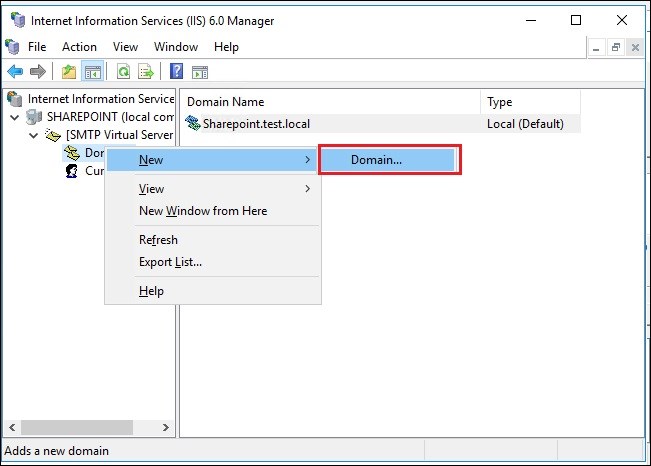Image resolution: width=651 pixels, height=466 pixels.
Task: Select View in the context menu
Action: coord(213,189)
